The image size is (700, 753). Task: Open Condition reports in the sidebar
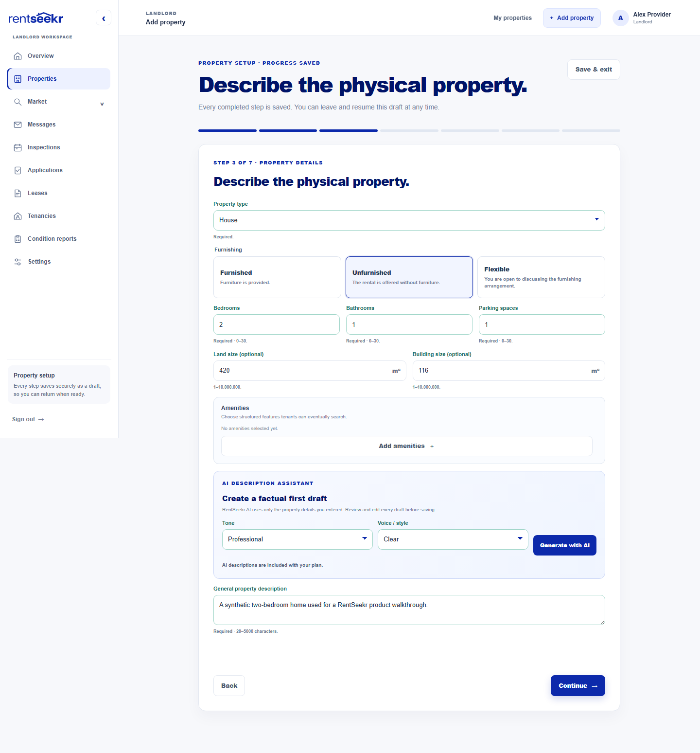coord(59,239)
